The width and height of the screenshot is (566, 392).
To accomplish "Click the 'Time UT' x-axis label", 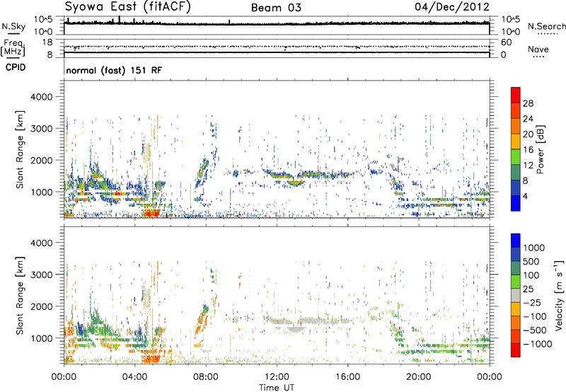I will [x=277, y=388].
